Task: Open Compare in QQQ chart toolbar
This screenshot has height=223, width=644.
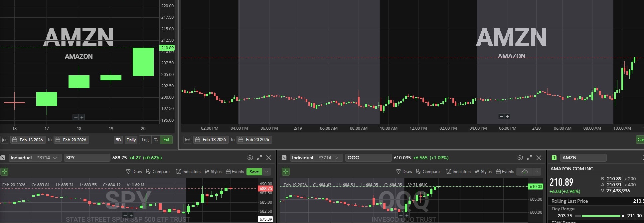Action: click(x=428, y=172)
